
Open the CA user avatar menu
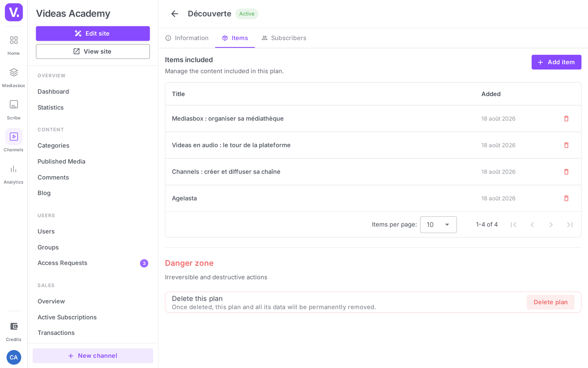14,357
